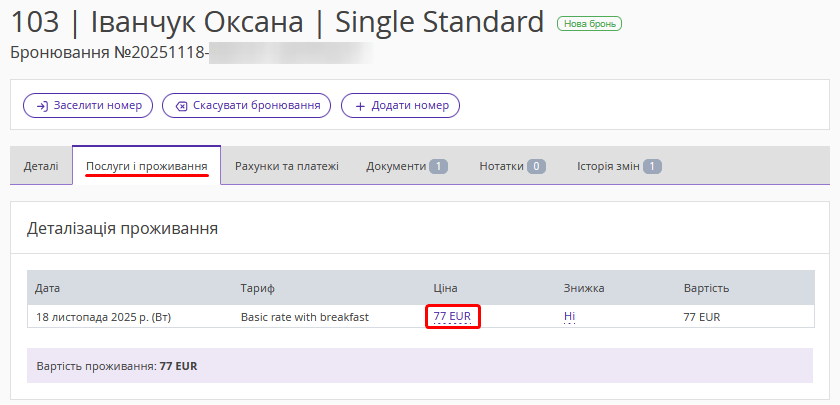840x405 pixels.
Task: Switch to the Рахунки та платежі tab
Action: [286, 166]
